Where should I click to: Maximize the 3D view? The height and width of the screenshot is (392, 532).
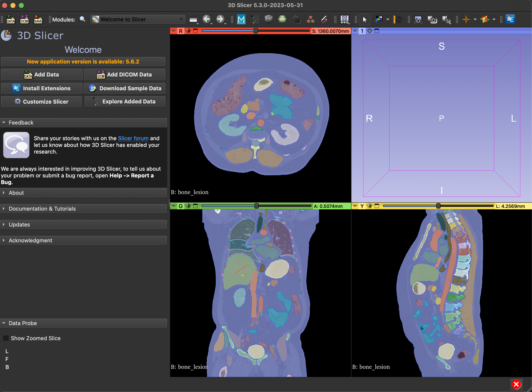click(x=377, y=31)
